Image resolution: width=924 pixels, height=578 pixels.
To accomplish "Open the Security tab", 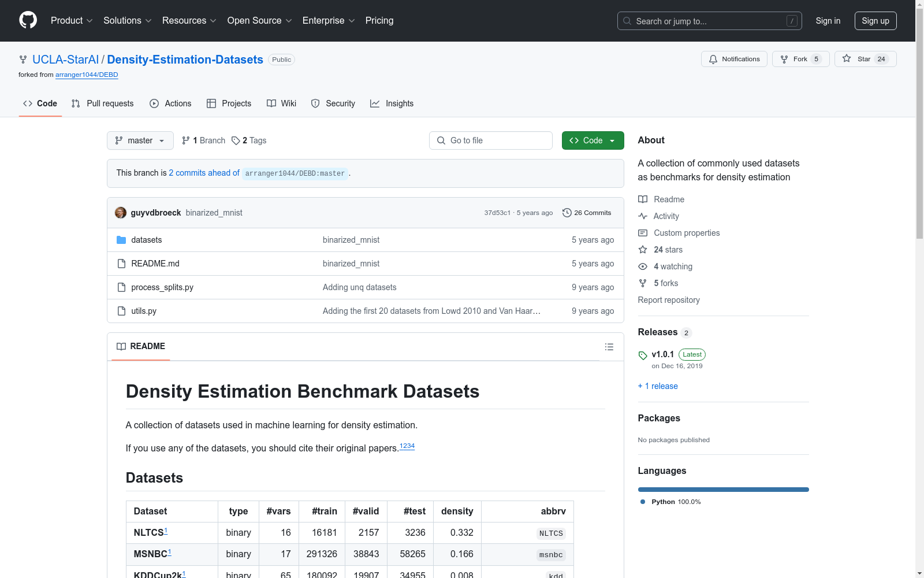I will tap(333, 103).
